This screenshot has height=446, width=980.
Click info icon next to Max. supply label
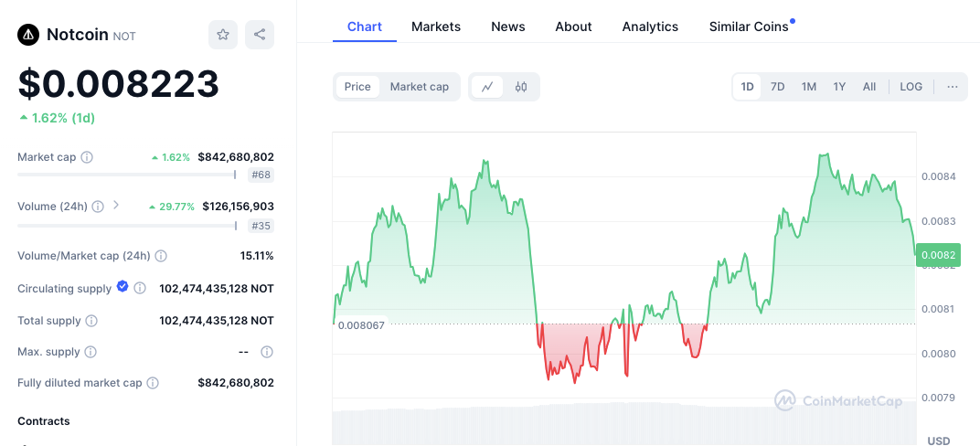[91, 352]
